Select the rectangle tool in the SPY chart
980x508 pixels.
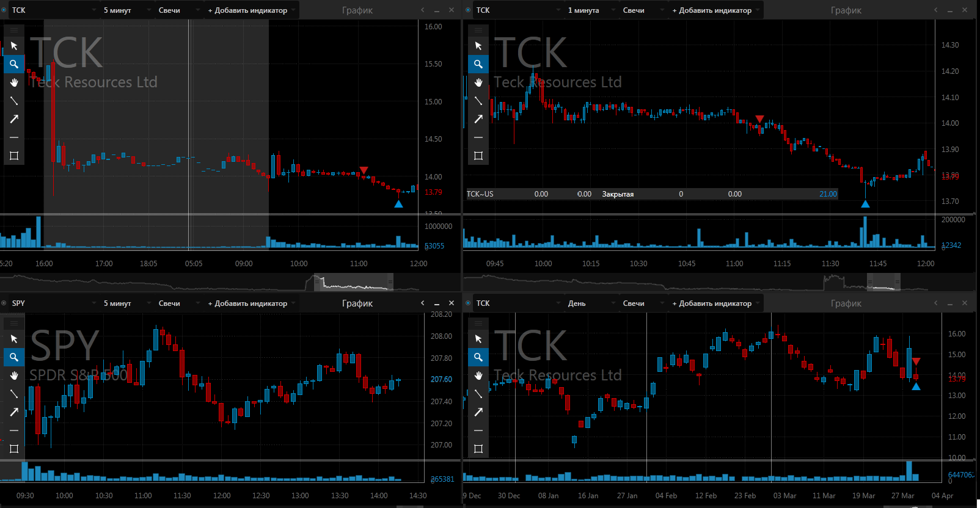pyautogui.click(x=14, y=449)
